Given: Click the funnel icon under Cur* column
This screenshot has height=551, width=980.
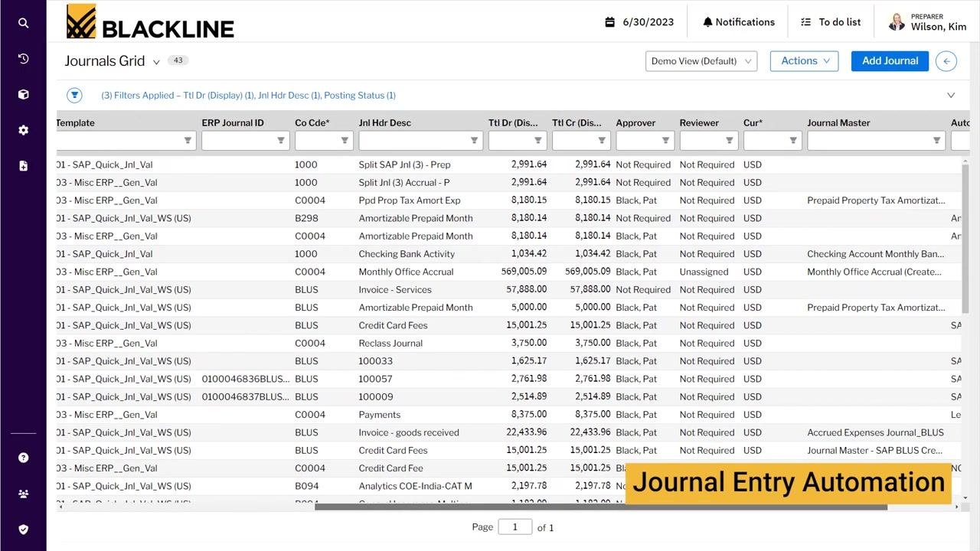Looking at the screenshot, I should [x=793, y=141].
